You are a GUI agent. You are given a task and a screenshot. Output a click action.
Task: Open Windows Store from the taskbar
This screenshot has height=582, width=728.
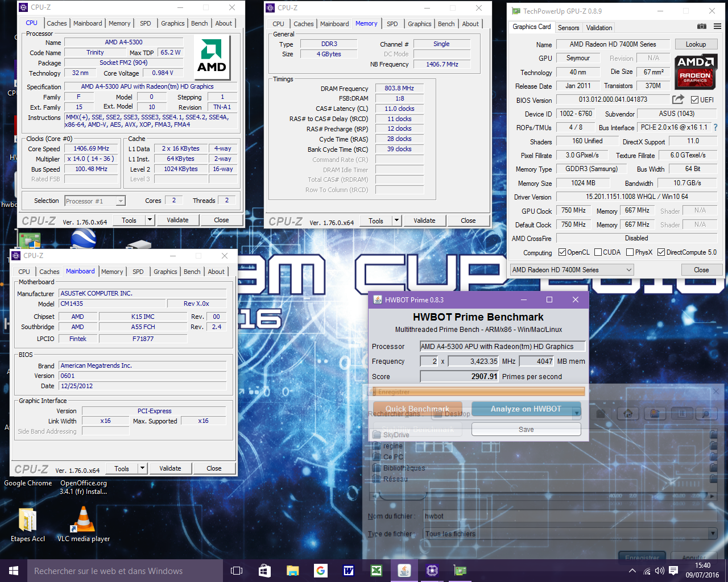pos(264,571)
